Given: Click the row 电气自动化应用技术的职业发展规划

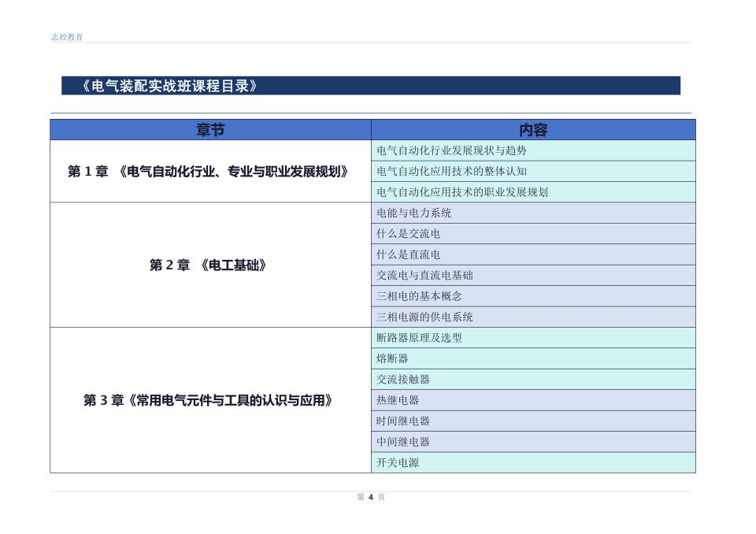Looking at the screenshot, I should point(533,192).
